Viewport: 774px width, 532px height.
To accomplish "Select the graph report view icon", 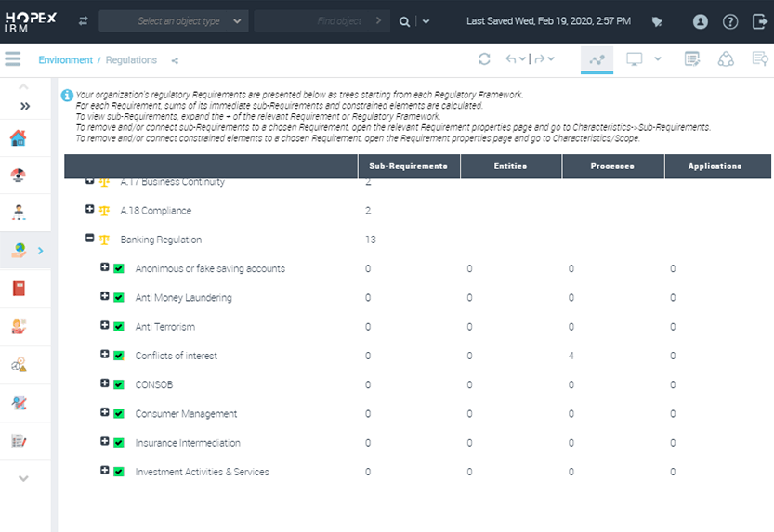I will [x=597, y=59].
